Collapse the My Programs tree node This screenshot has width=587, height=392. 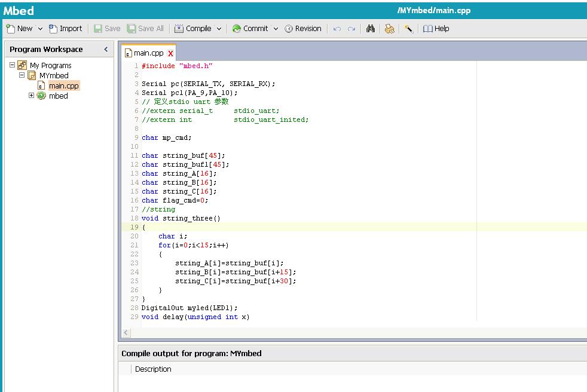coord(12,65)
